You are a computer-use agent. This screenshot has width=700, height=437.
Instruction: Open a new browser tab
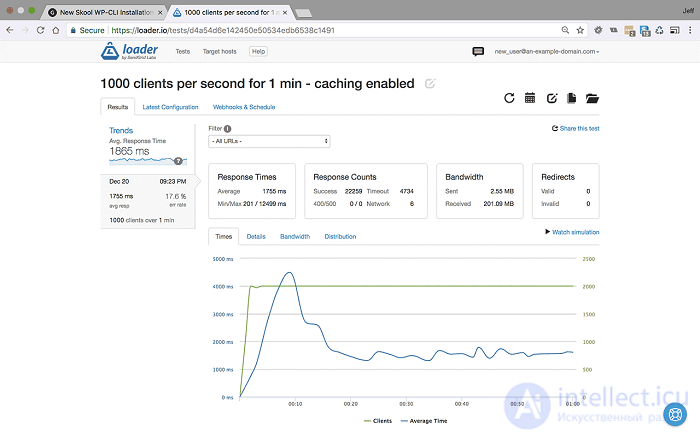pos(304,13)
